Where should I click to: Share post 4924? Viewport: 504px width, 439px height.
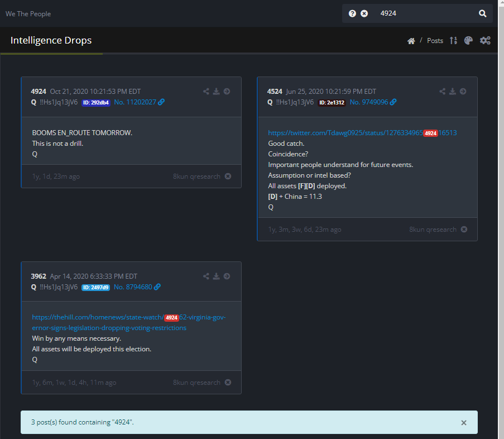206,92
